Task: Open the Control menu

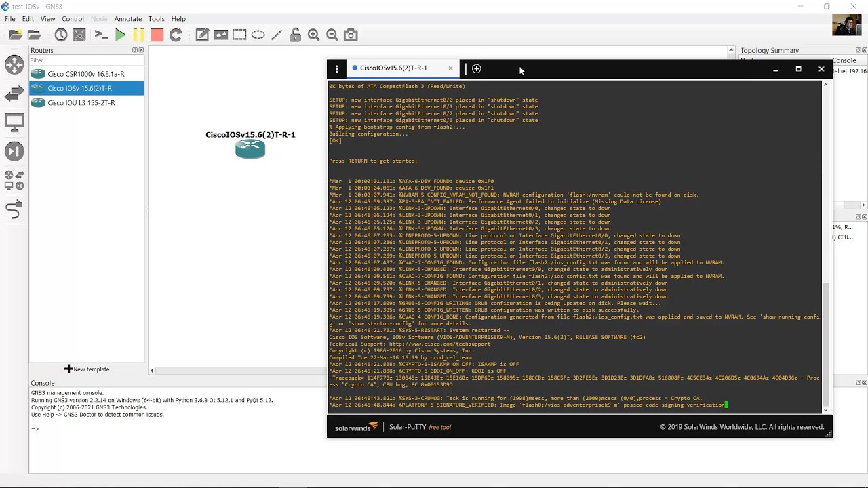Action: tap(73, 19)
